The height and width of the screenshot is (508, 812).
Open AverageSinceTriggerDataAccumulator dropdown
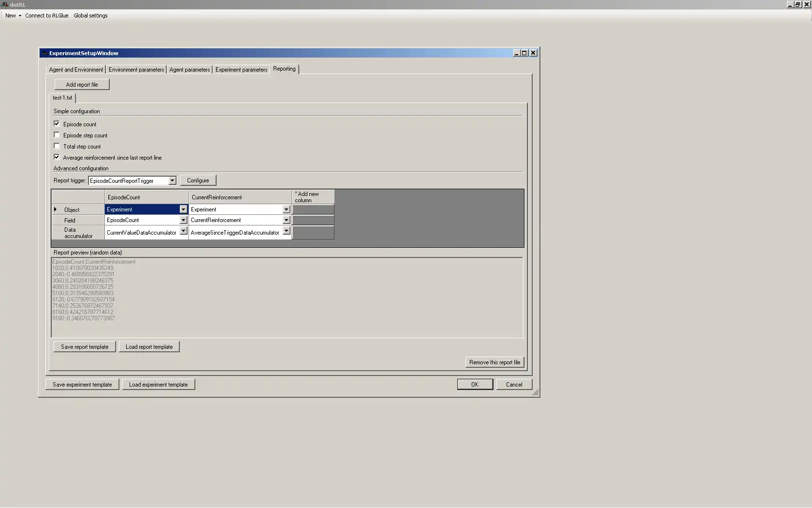pos(286,231)
